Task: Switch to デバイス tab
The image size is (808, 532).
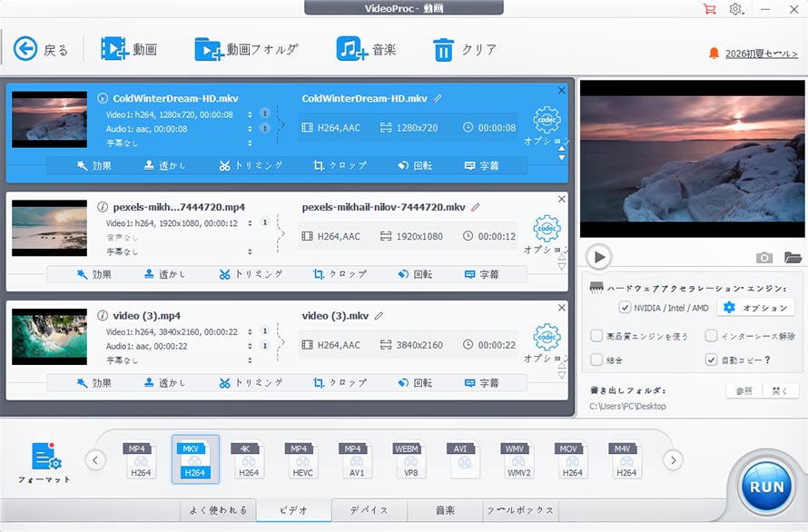Action: point(370,510)
